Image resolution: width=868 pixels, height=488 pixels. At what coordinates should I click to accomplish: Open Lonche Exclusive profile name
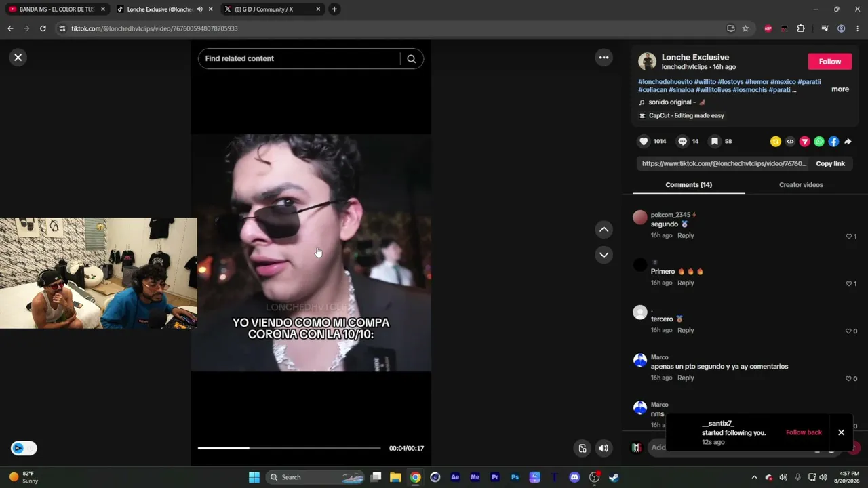695,58
